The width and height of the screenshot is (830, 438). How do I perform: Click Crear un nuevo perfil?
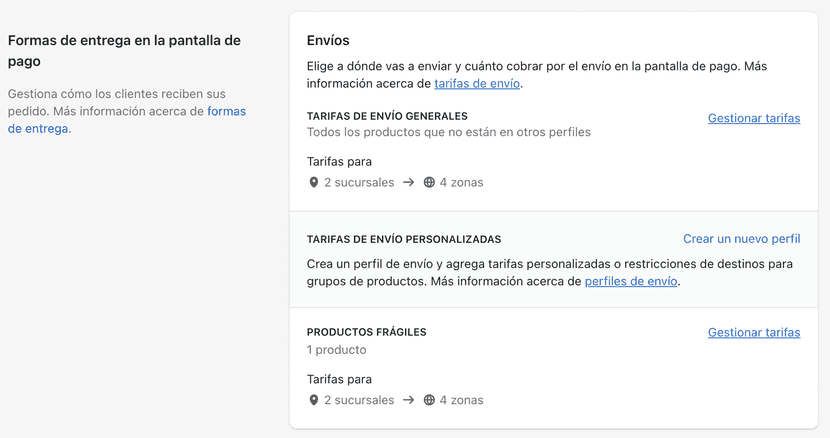(x=741, y=239)
